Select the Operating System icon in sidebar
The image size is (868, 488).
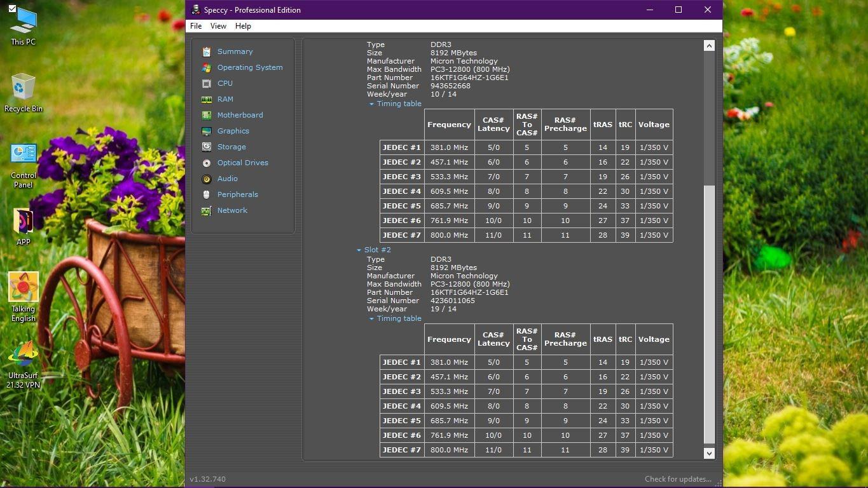[x=206, y=67]
